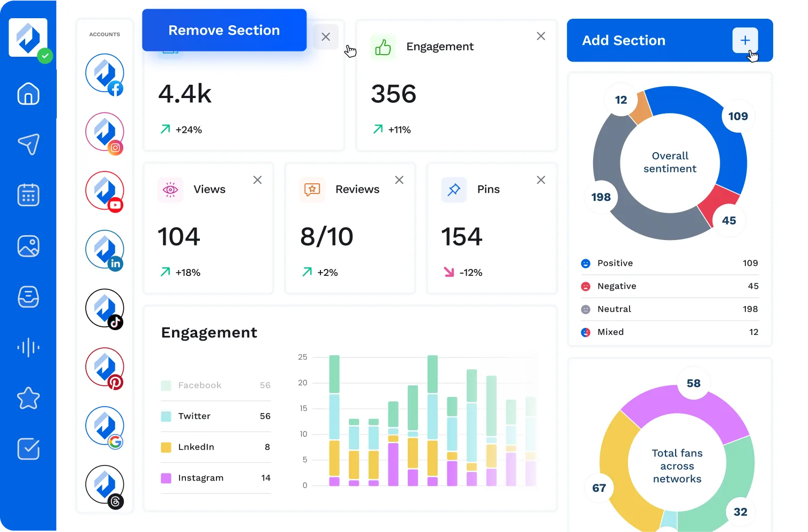
Task: Close the Reviews card
Action: (399, 180)
